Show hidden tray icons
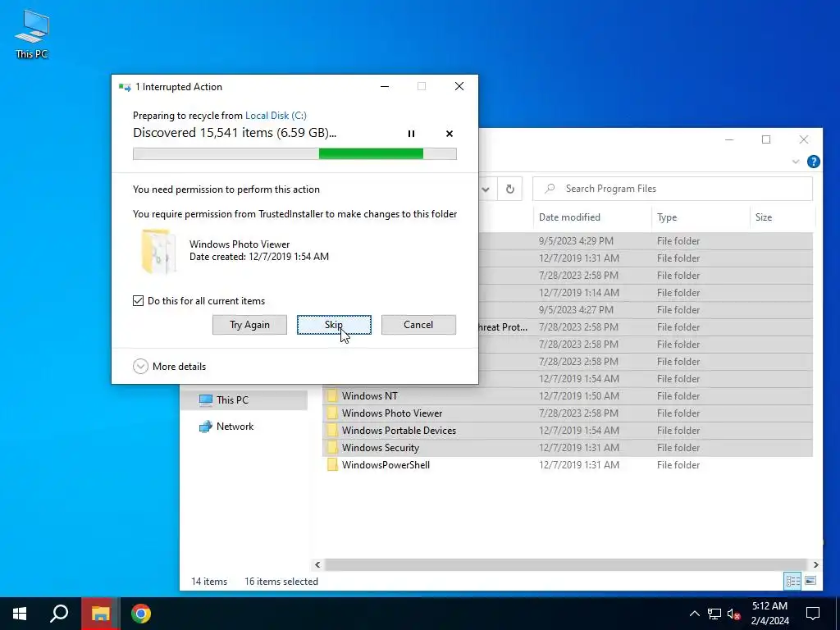 click(694, 614)
